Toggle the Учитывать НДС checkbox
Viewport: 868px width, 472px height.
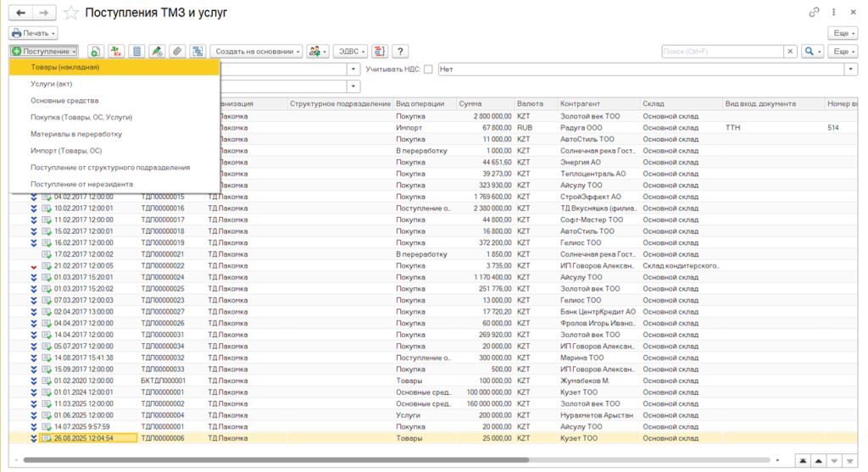[x=428, y=69]
